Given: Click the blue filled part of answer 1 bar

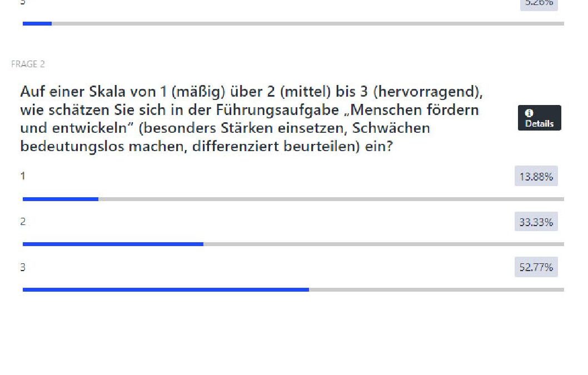Looking at the screenshot, I should pos(60,199).
